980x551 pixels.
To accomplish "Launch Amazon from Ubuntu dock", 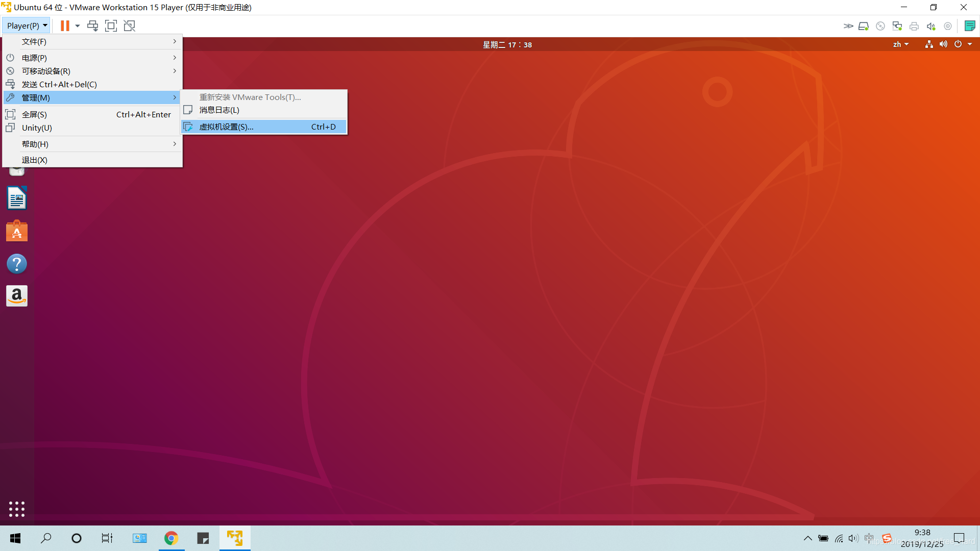I will pos(17,296).
